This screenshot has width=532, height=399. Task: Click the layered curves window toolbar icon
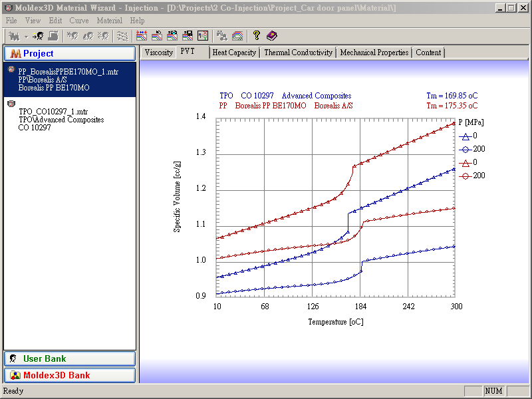click(x=237, y=36)
